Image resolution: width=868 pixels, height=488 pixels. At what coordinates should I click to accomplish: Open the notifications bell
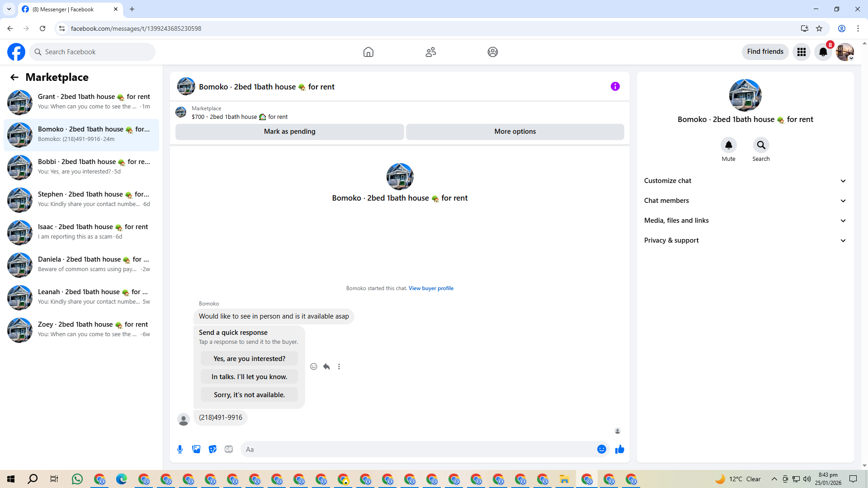(823, 52)
